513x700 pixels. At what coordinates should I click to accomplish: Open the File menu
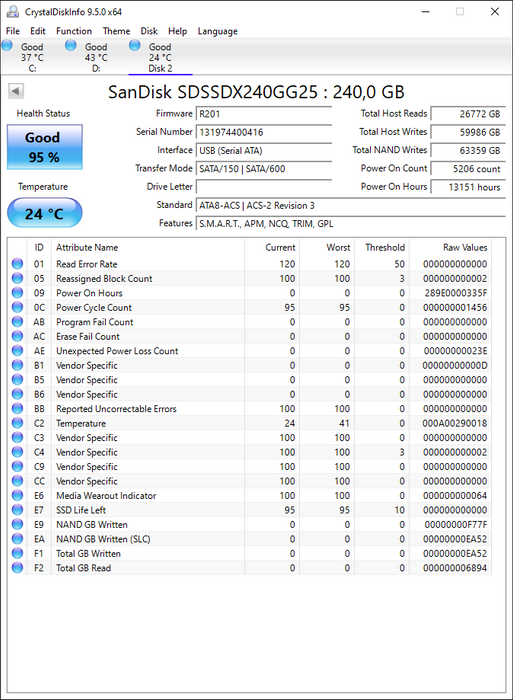13,31
